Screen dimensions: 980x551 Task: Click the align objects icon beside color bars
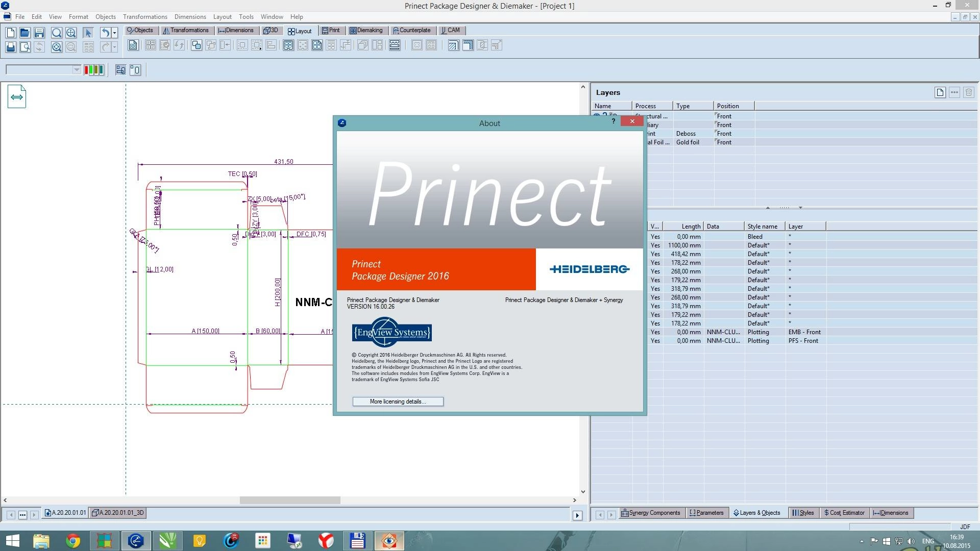(120, 70)
